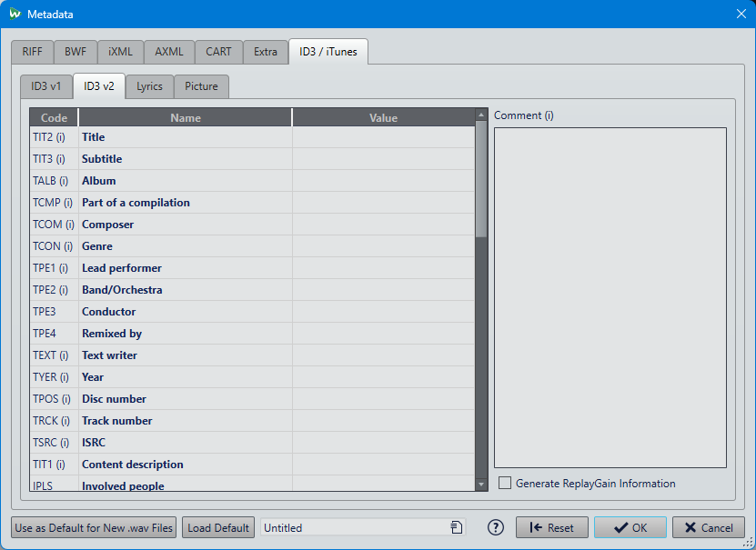Select the 'Conductor' name cell
The height and width of the screenshot is (550, 756).
[x=186, y=312]
